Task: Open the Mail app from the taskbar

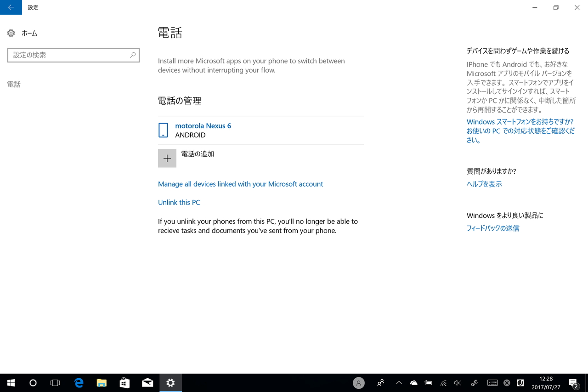Action: pos(147,382)
